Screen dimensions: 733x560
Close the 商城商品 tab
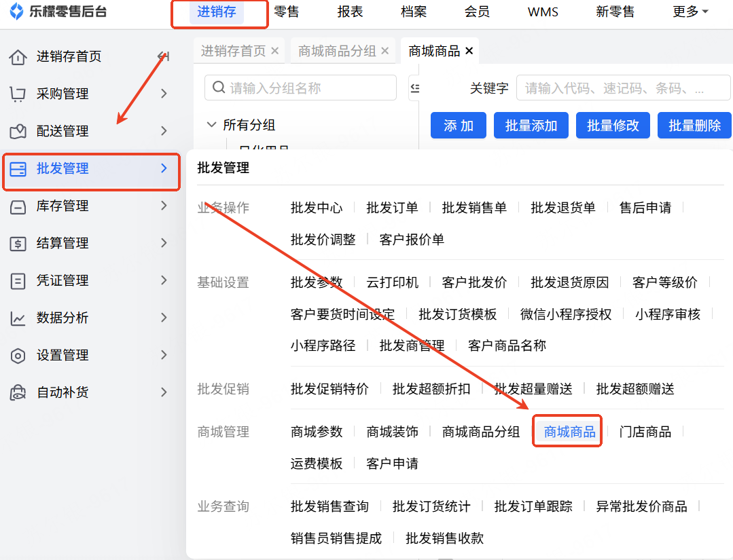coord(469,50)
